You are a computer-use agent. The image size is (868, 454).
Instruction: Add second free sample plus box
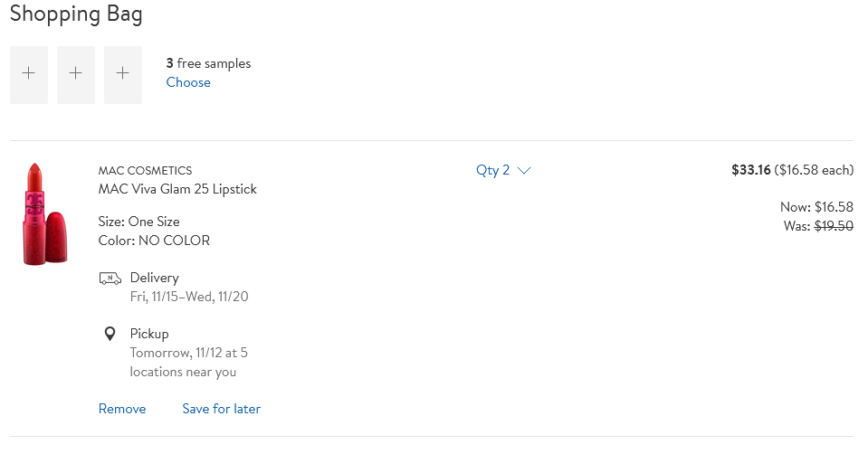[76, 75]
